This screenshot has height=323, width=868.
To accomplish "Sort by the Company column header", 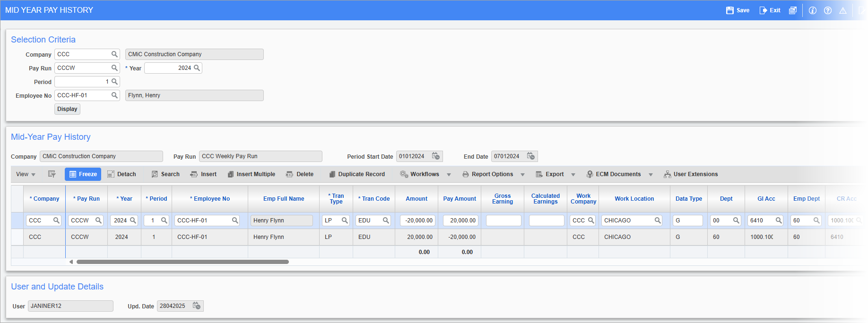I will (44, 199).
